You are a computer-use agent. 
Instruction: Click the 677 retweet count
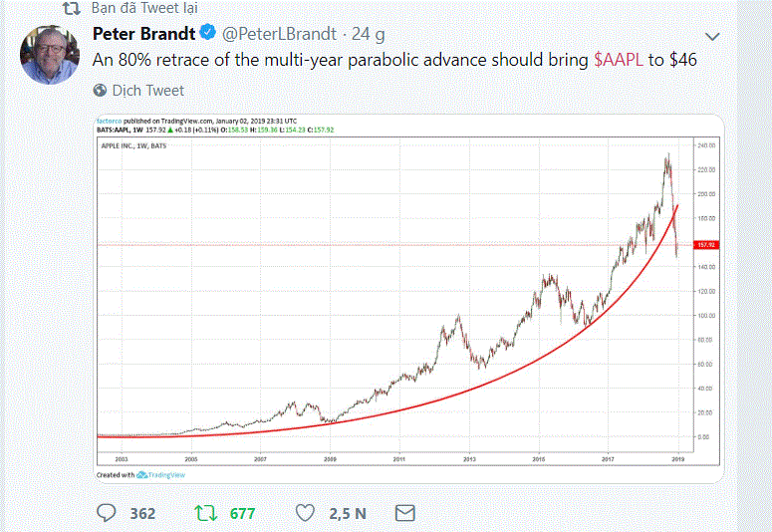(x=242, y=513)
